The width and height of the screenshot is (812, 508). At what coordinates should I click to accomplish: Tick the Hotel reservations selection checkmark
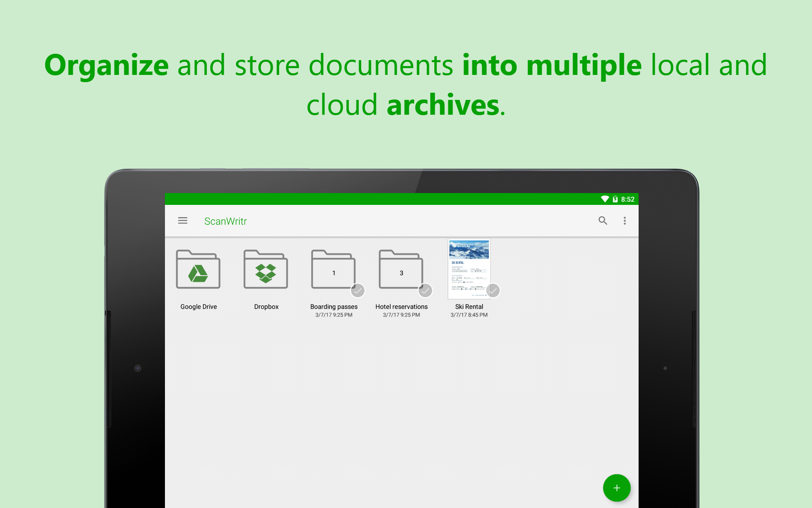coord(425,290)
